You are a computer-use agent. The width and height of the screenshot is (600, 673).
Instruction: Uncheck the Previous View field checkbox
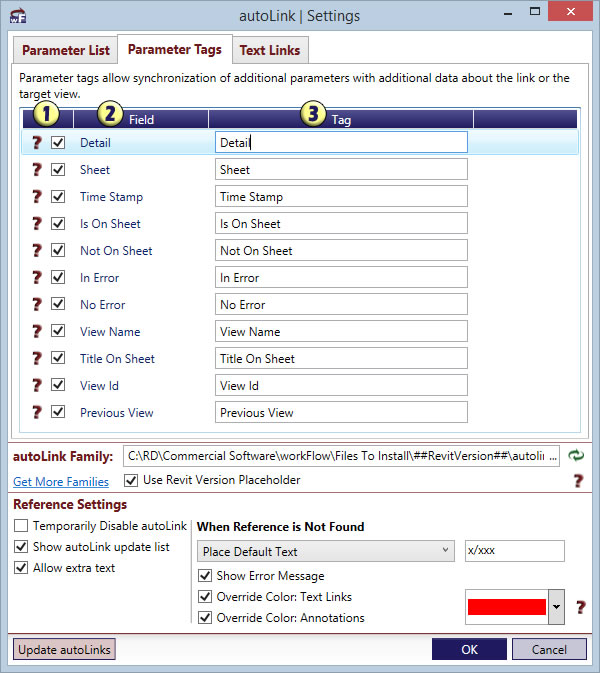tap(58, 413)
